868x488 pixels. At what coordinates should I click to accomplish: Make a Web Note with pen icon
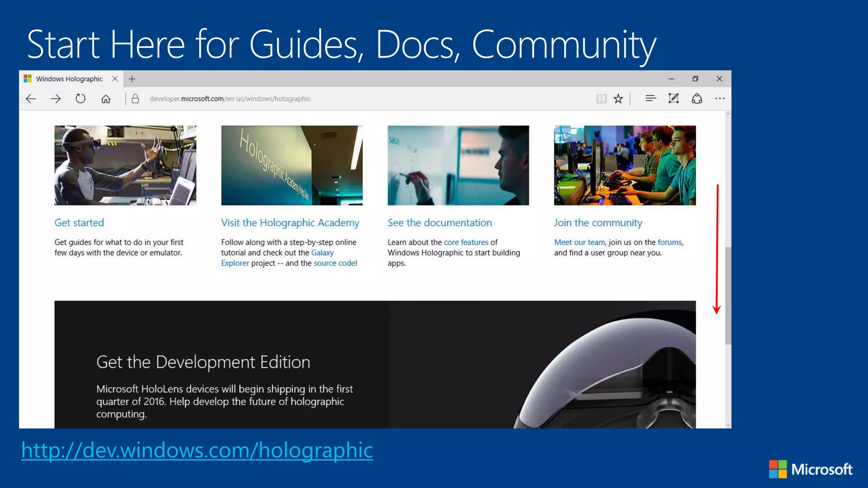673,99
